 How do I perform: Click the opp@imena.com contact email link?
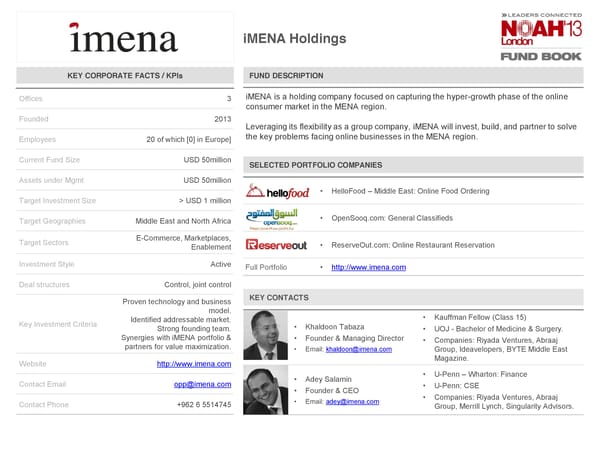pos(202,384)
